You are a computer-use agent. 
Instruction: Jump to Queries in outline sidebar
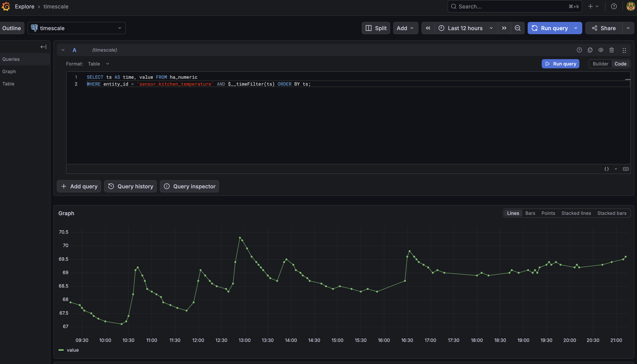tap(25, 59)
